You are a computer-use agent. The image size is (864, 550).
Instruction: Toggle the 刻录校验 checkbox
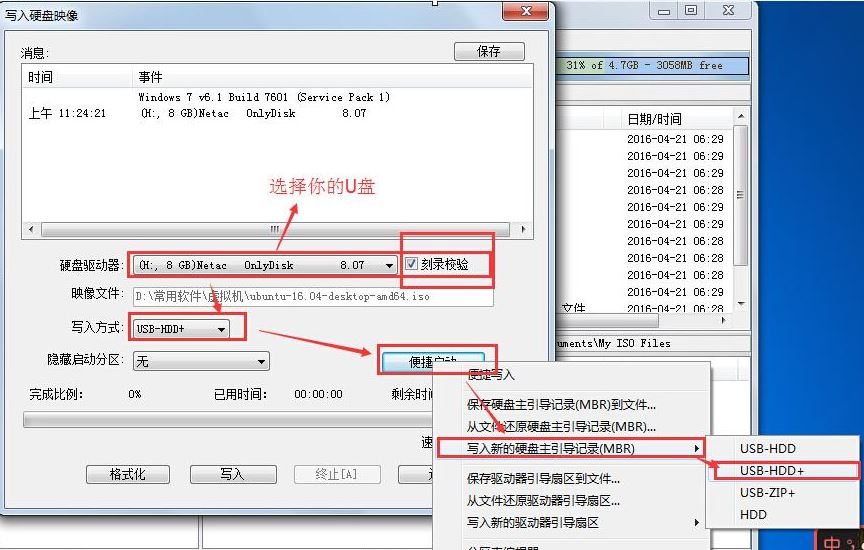tap(412, 265)
